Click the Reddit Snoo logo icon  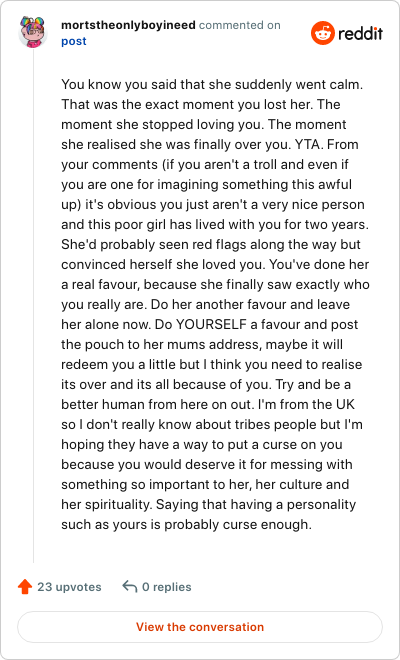323,33
